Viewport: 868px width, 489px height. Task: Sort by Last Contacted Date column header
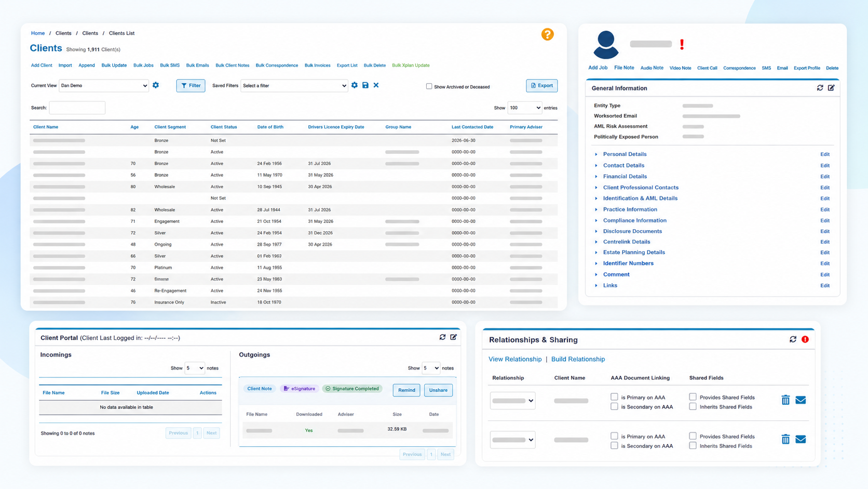pos(472,127)
